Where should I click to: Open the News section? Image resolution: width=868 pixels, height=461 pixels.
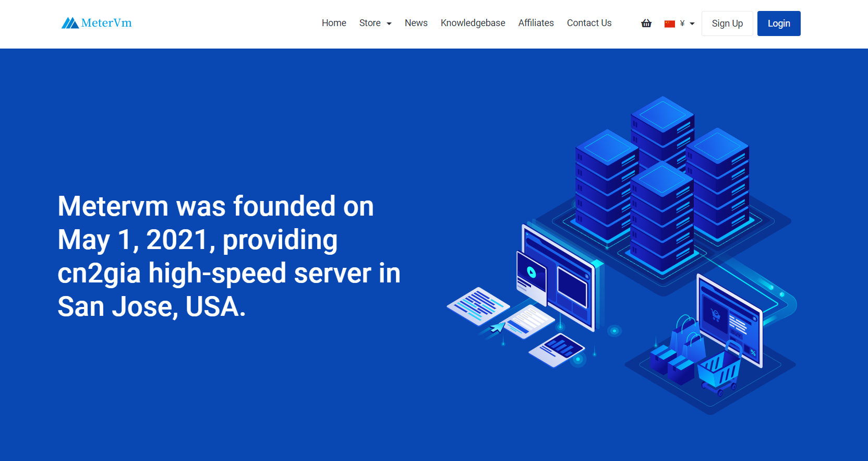(416, 23)
